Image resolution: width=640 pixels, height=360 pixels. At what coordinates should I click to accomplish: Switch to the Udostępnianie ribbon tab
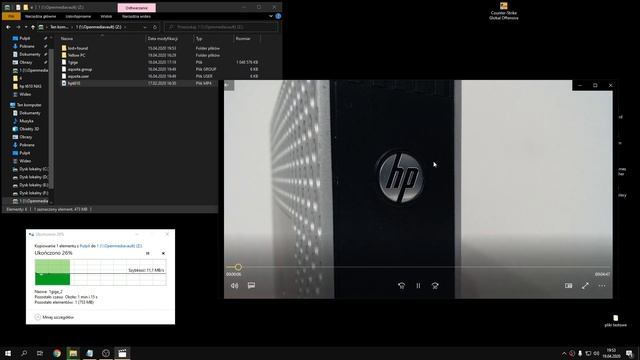pos(78,16)
